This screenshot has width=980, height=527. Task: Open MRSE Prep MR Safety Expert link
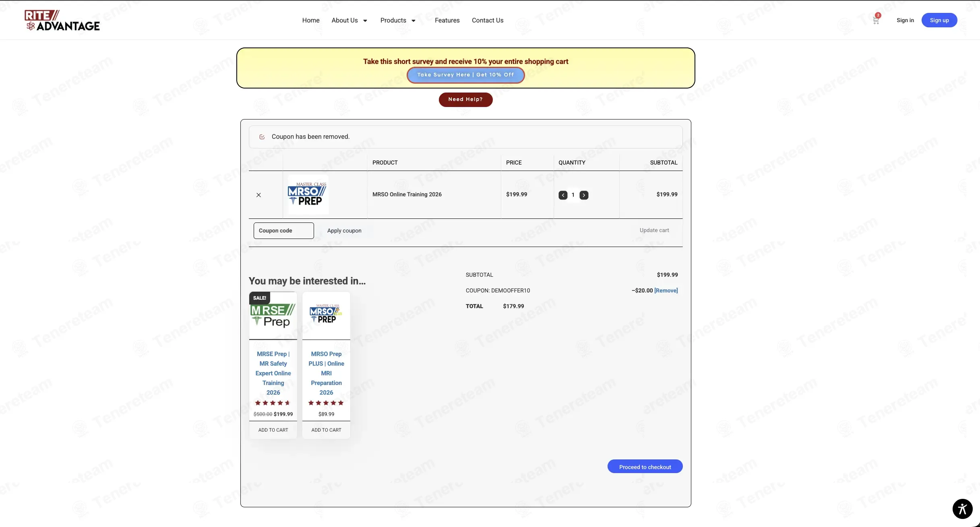(273, 373)
